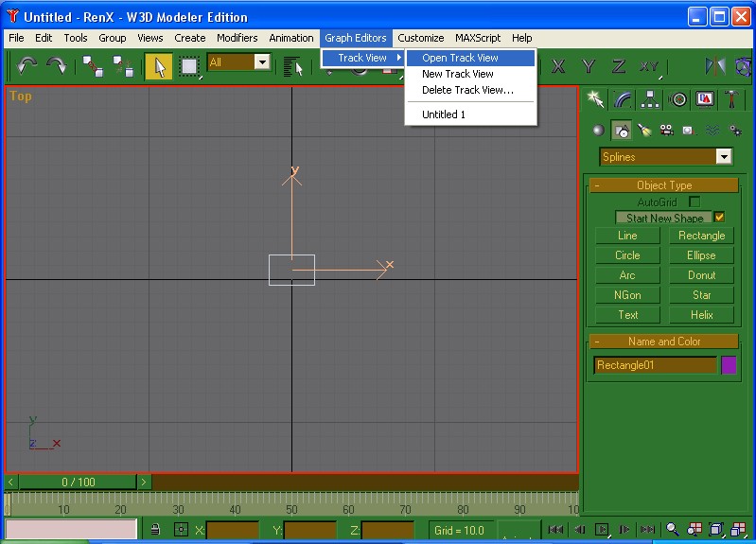Viewport: 756px width, 544px height.
Task: Click the Rectangle01 name field
Action: [655, 365]
